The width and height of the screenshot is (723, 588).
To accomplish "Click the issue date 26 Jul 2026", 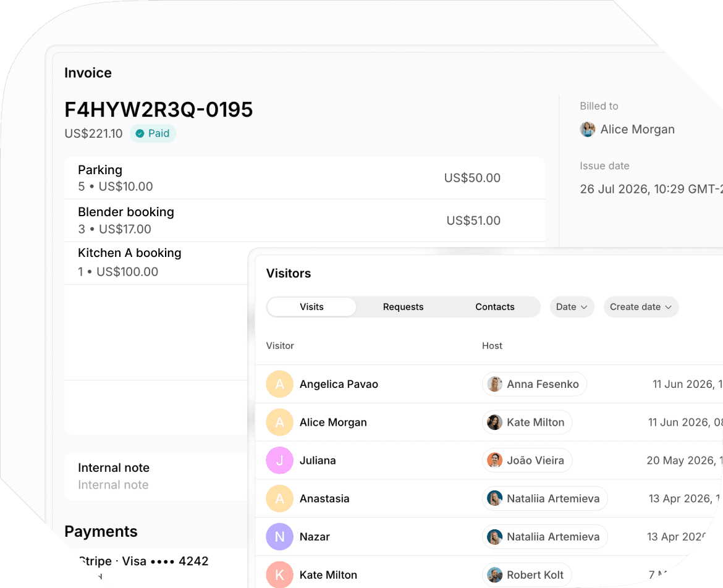I will (x=651, y=190).
